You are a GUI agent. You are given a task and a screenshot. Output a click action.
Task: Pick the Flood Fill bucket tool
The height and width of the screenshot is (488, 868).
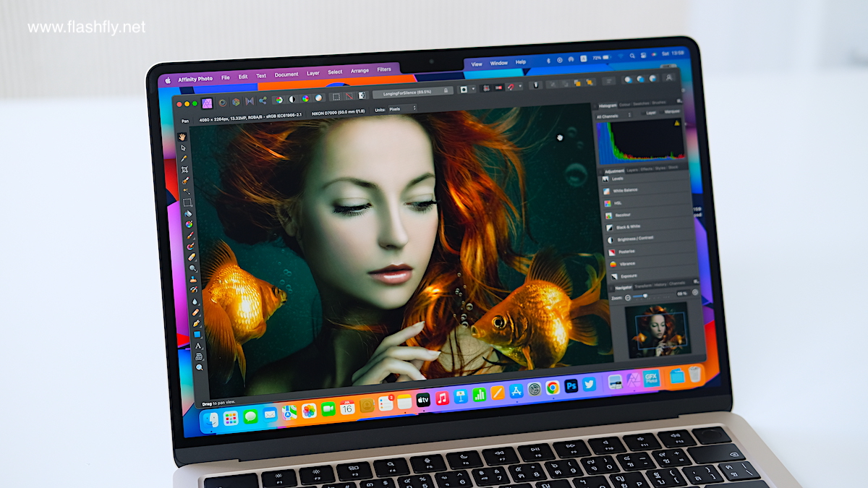(188, 213)
